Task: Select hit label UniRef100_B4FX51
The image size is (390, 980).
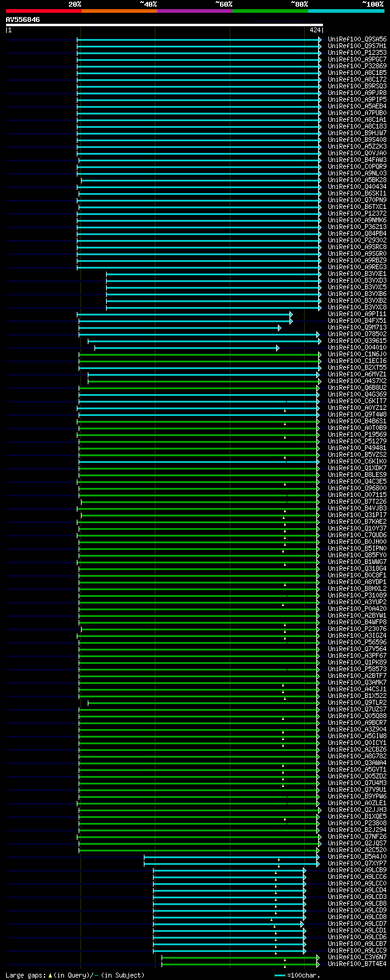Action: [x=357, y=321]
